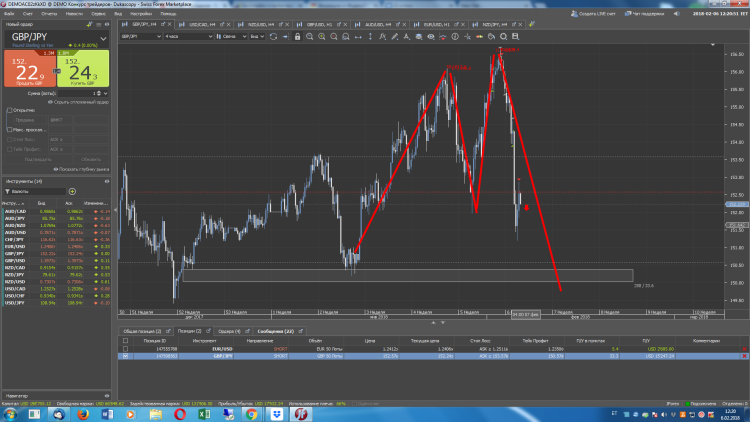Image resolution: width=750 pixels, height=422 pixels.
Task: Open the 4-hour timeframe dropdown
Action: pyautogui.click(x=188, y=36)
